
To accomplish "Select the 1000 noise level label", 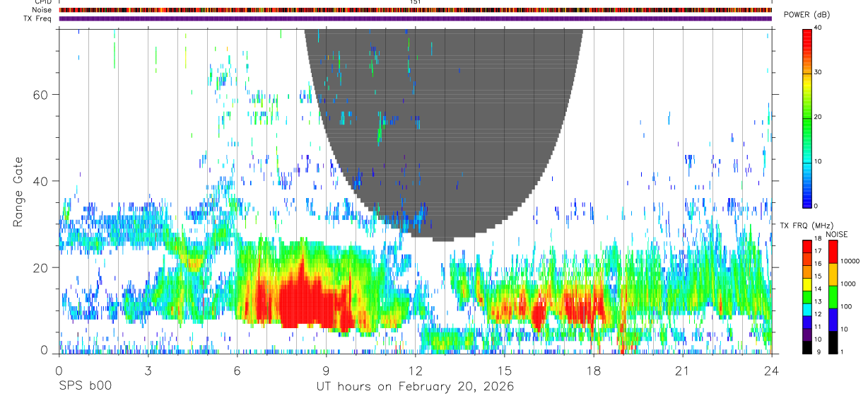I will [x=848, y=284].
